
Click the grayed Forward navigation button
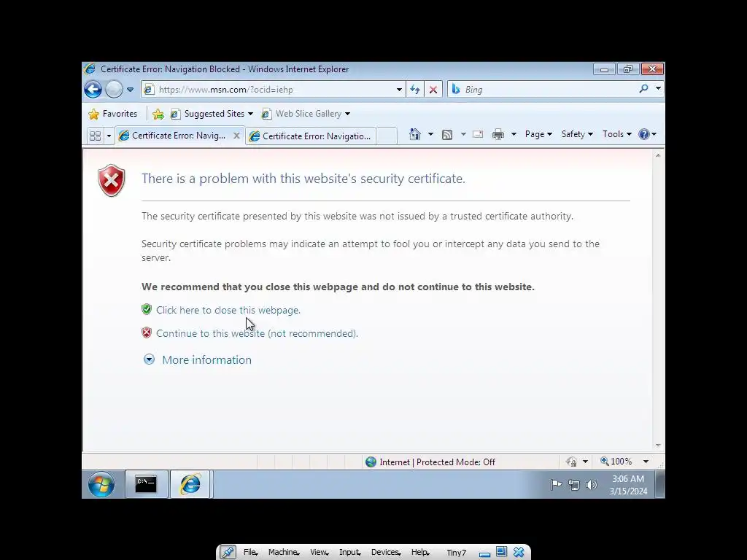(x=114, y=89)
